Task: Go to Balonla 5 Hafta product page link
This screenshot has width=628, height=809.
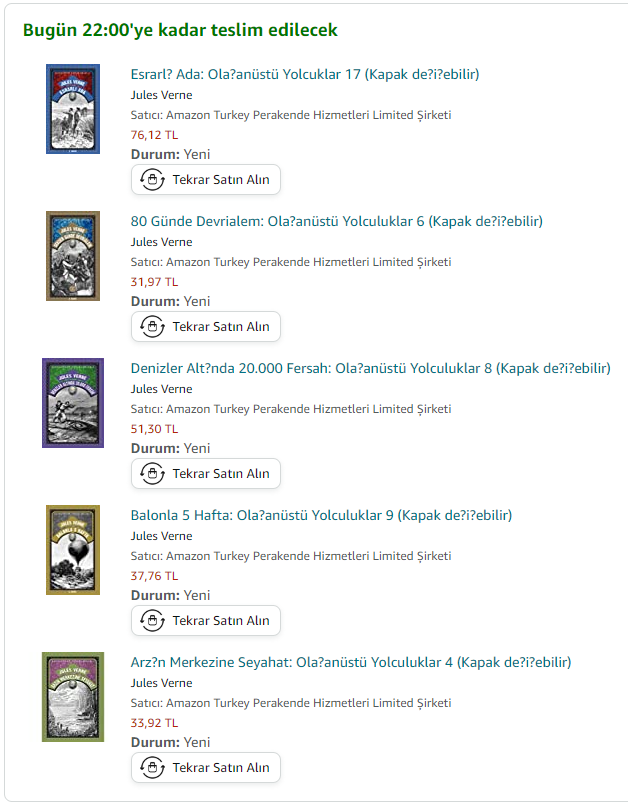Action: [321, 515]
